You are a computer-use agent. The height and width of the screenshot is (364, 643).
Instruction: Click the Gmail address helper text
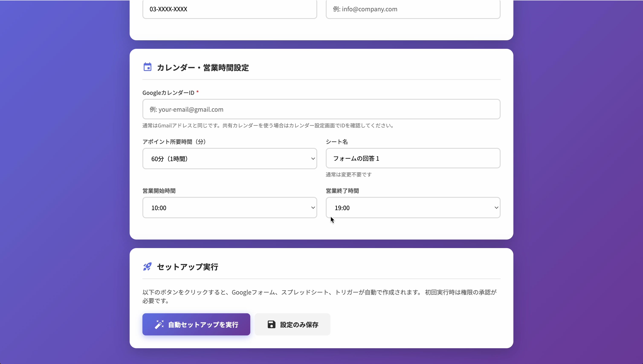pos(268,126)
